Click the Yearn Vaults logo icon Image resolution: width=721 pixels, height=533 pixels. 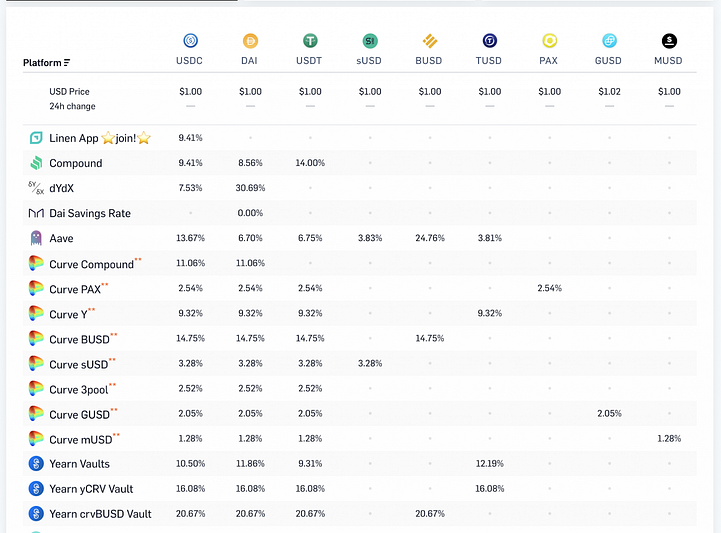tap(36, 464)
